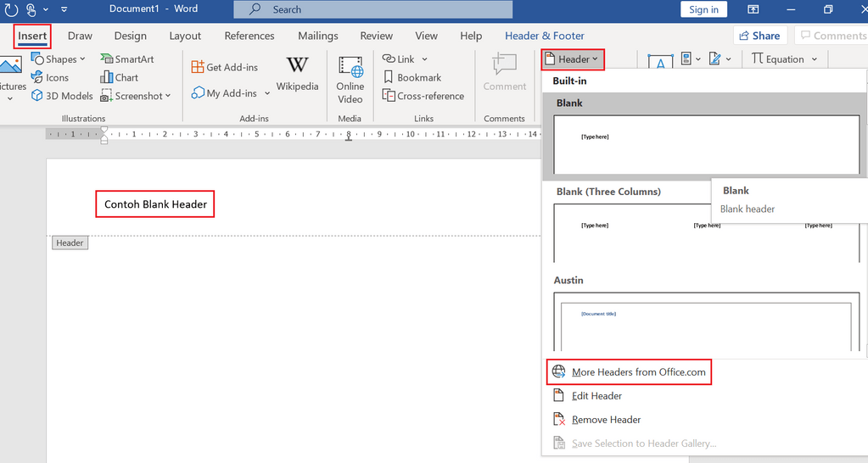Click the Bookmark icon in Links
Image resolution: width=868 pixels, height=463 pixels.
pos(389,78)
